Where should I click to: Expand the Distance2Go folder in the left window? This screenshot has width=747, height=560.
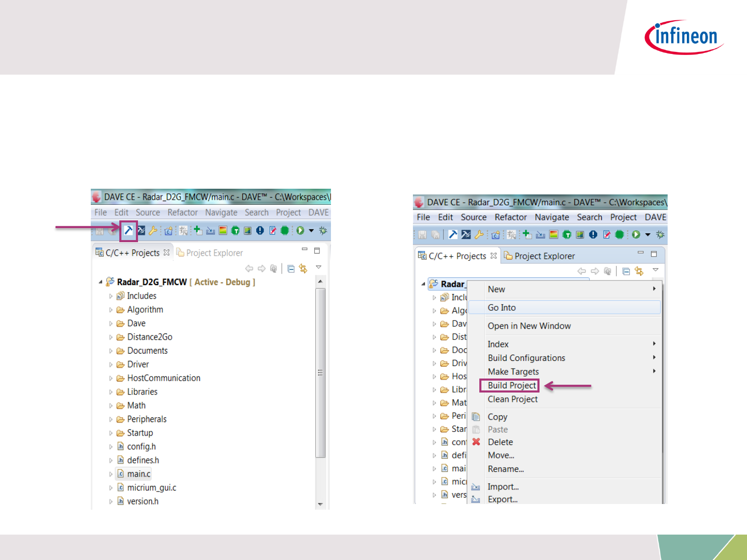click(x=110, y=337)
